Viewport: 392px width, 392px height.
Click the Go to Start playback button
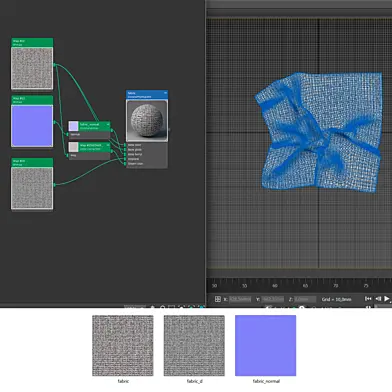(368, 299)
